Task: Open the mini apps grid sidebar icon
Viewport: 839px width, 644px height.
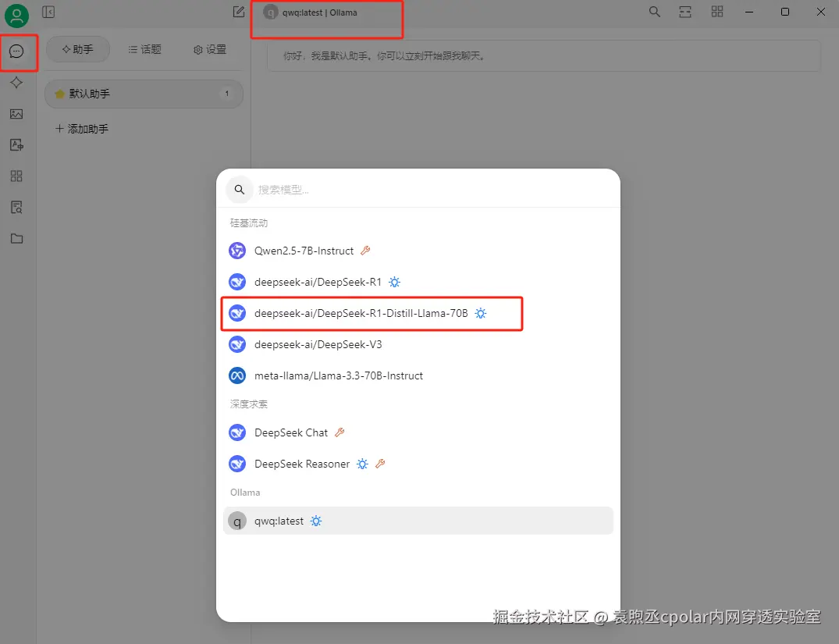Action: pos(16,176)
